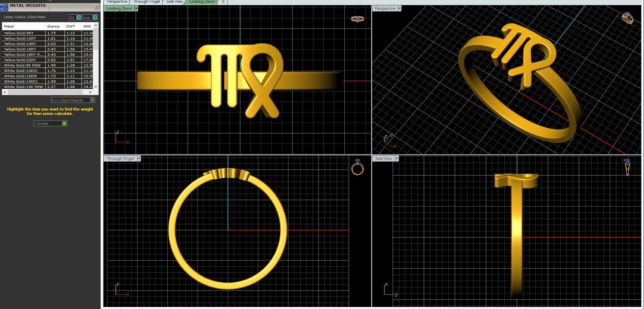The image size is (644, 309).
Task: Close the Metal Weights panel
Action: (97, 7)
